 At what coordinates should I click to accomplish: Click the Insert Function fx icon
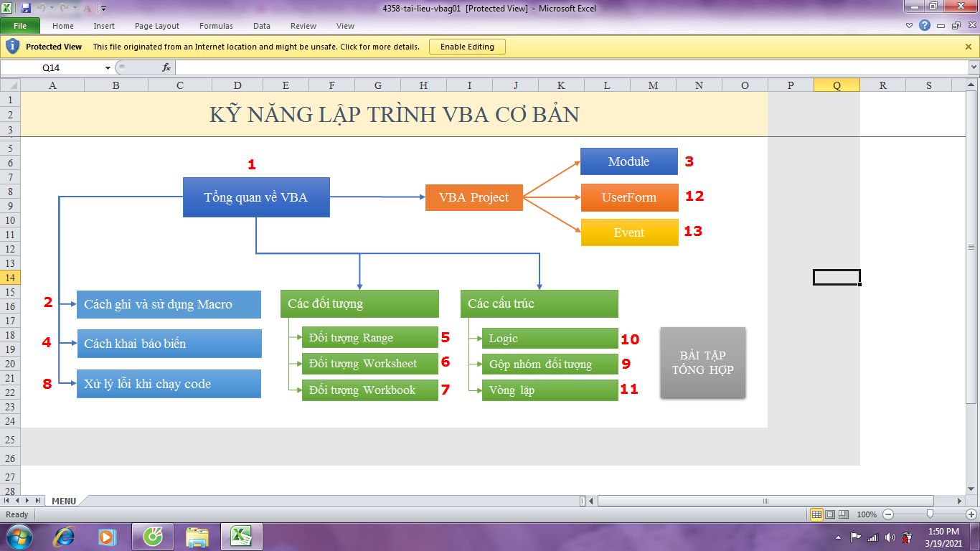point(166,67)
